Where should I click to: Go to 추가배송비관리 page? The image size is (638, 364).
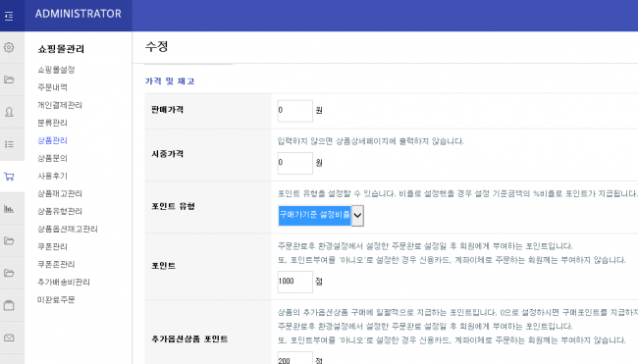point(64,282)
